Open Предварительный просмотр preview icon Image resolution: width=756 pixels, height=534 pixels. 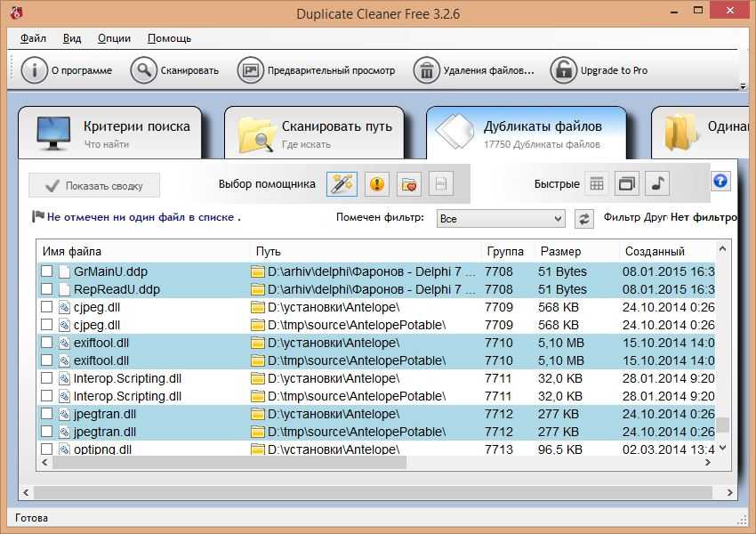coord(250,70)
